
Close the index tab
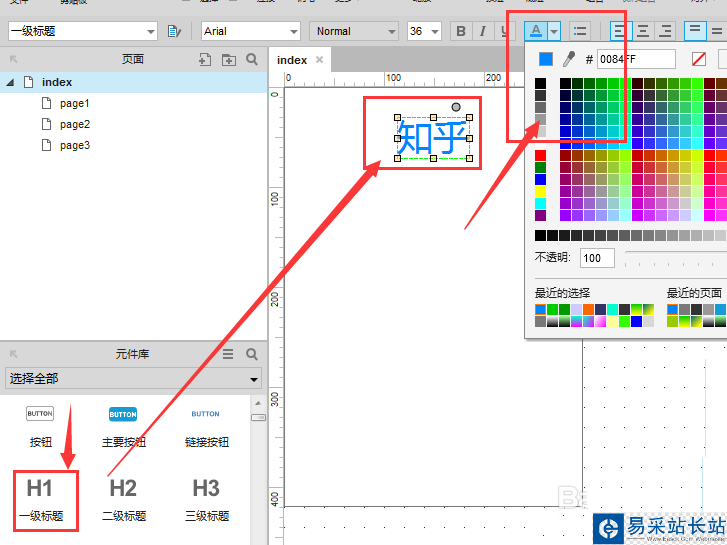[x=319, y=59]
